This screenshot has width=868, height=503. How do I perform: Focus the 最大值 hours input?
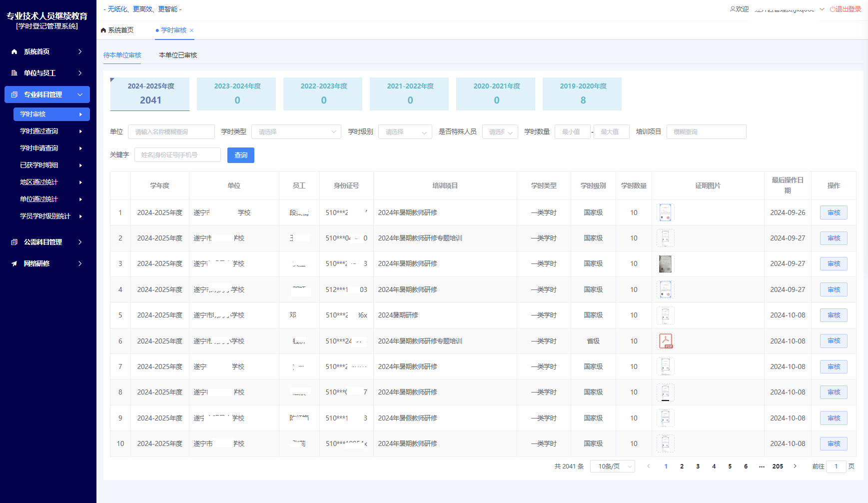(x=612, y=131)
